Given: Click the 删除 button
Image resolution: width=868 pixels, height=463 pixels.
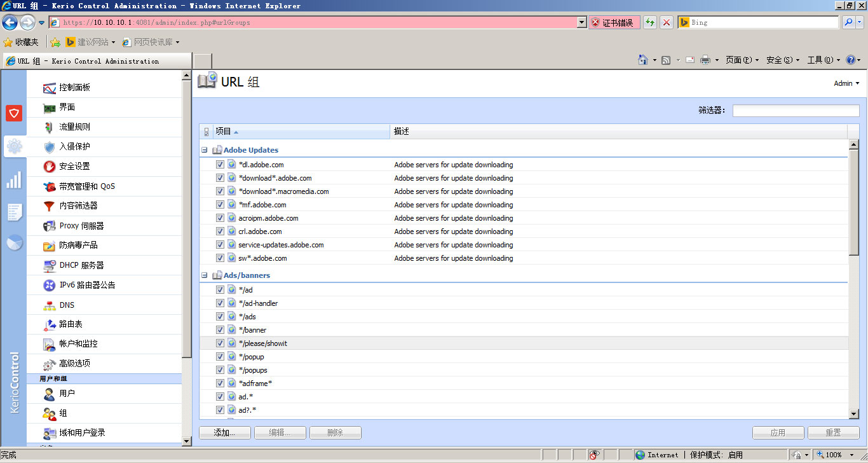Looking at the screenshot, I should tap(336, 432).
